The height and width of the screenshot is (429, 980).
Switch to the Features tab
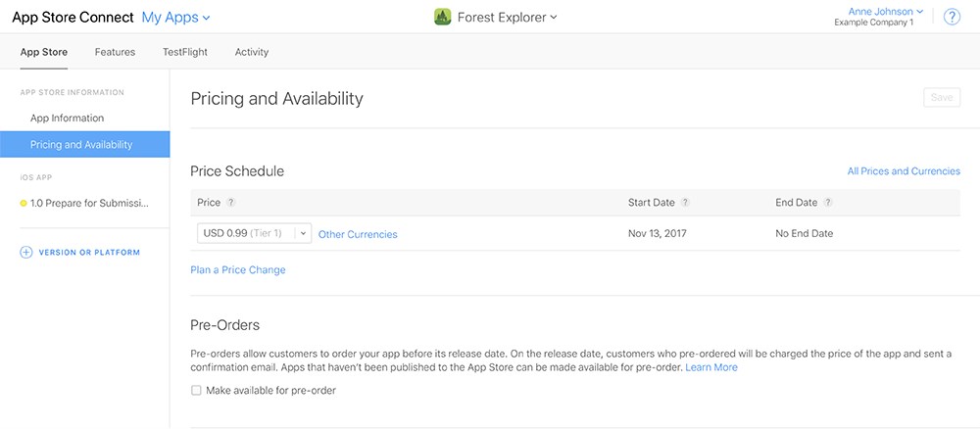point(115,52)
